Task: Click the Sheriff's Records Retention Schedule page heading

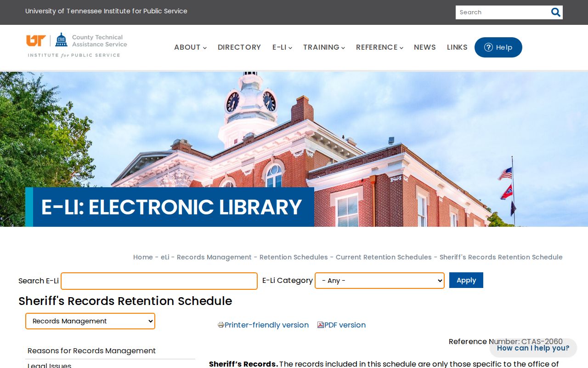Action: pyautogui.click(x=125, y=301)
